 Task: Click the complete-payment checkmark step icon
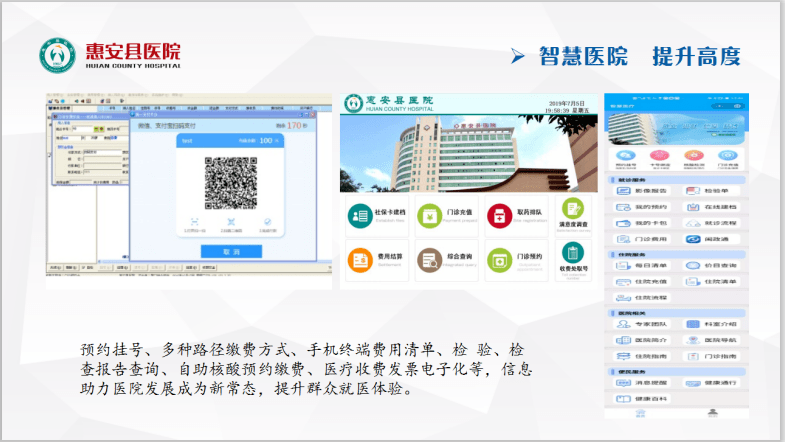[267, 222]
